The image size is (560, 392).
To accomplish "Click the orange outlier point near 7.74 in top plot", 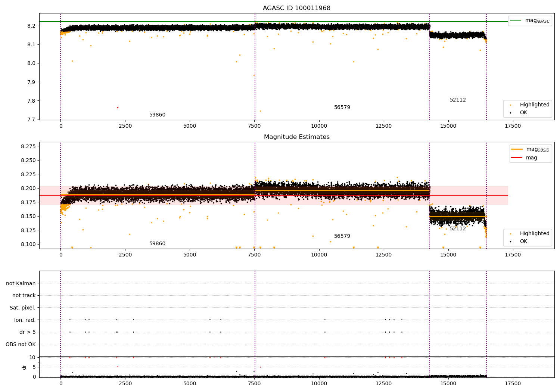I will point(260,111).
